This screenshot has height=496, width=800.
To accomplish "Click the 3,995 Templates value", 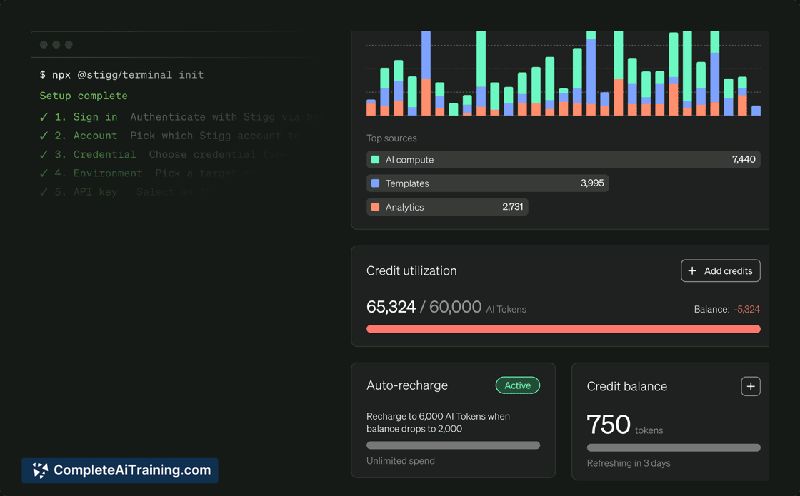I will pos(592,183).
